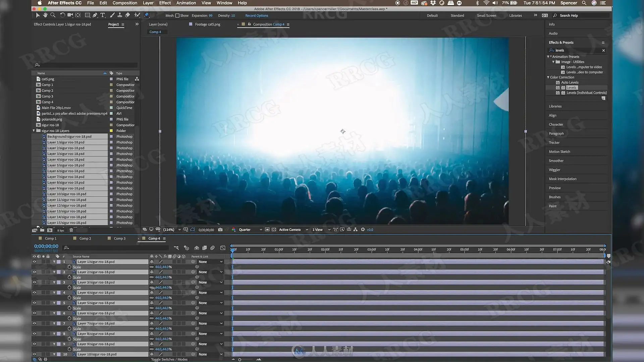Check the Mesh Show checkbox
644x362 pixels.
pos(177,15)
